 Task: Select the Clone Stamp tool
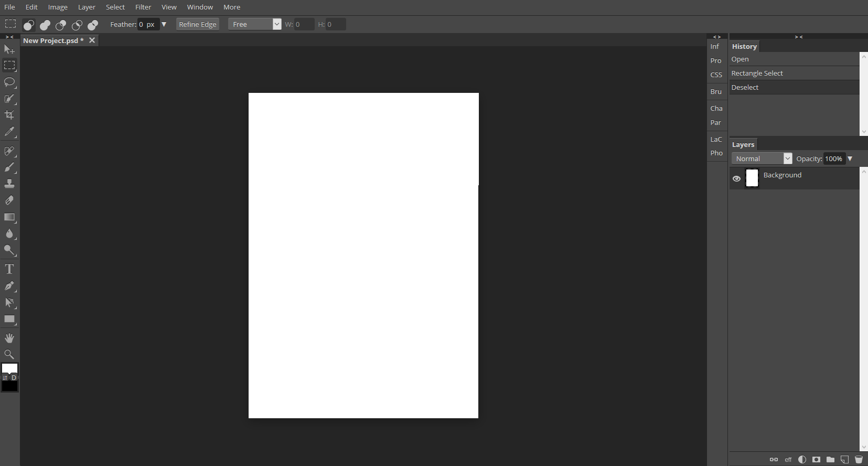pyautogui.click(x=9, y=184)
